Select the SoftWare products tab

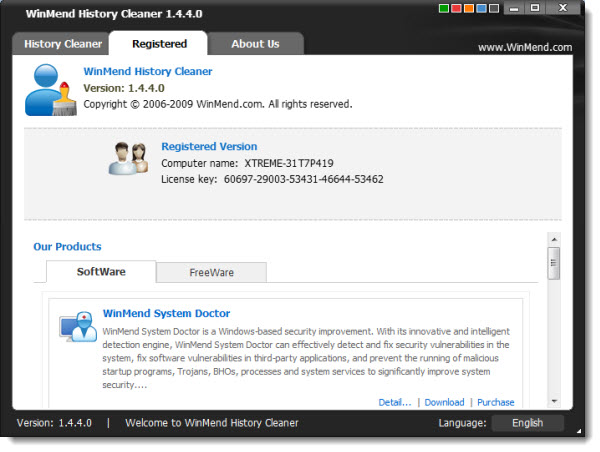tap(101, 272)
